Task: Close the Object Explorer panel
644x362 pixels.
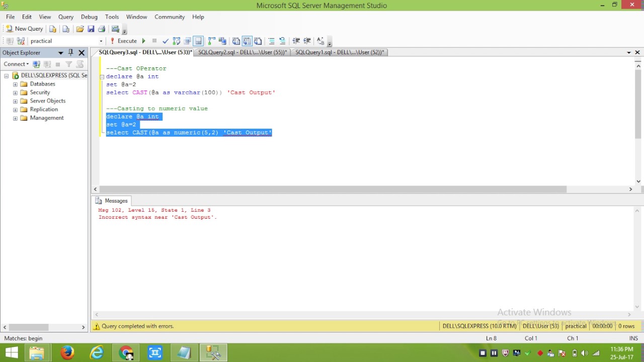Action: [x=82, y=53]
